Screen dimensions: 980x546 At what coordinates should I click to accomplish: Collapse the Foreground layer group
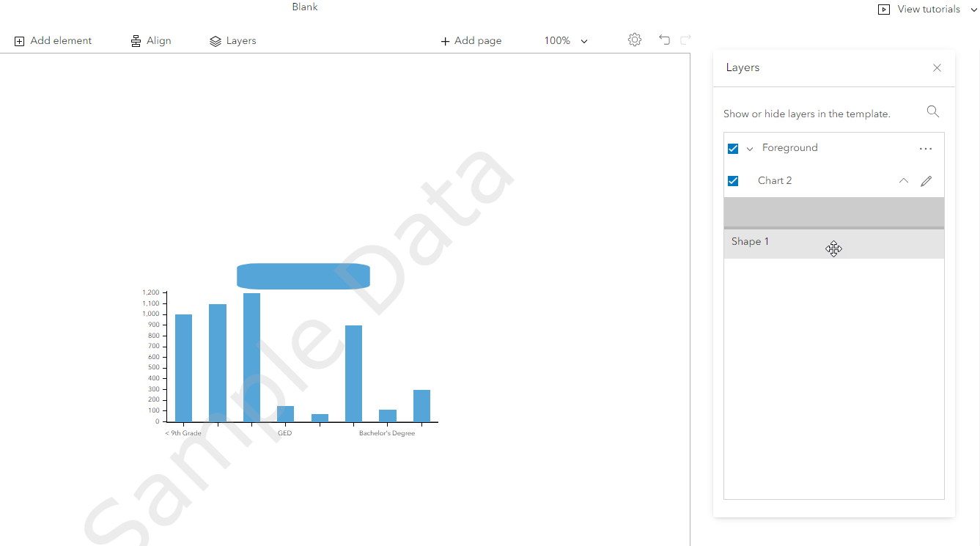point(750,148)
